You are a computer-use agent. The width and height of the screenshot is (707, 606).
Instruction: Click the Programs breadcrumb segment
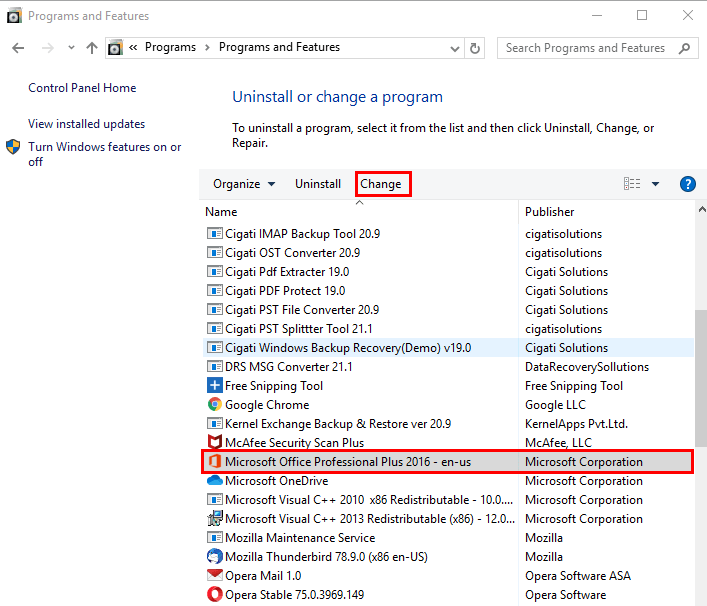[x=170, y=47]
